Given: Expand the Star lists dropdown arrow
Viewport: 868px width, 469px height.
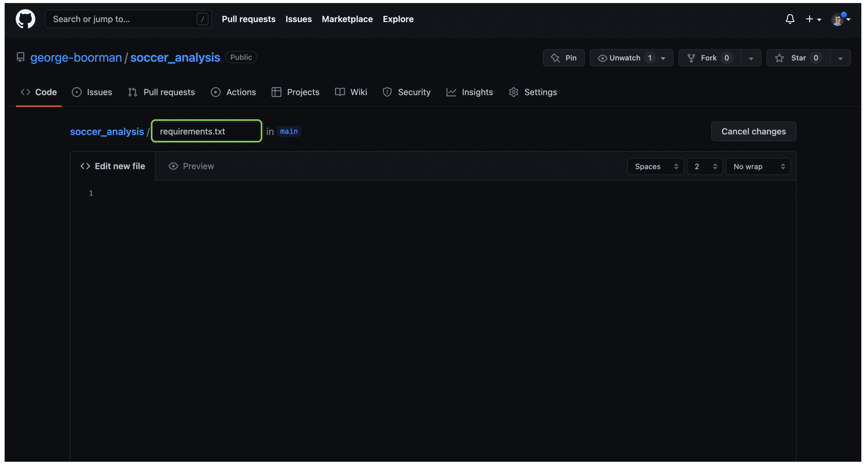Looking at the screenshot, I should [840, 58].
